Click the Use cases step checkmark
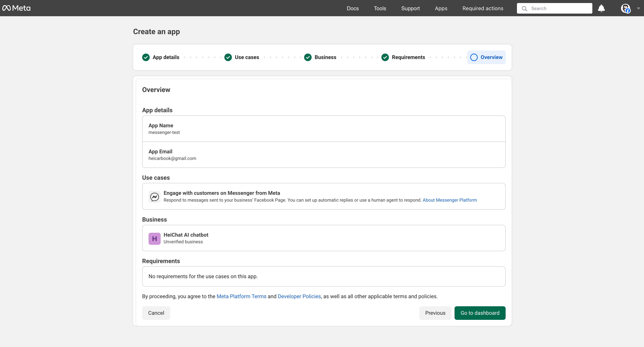644x347 pixels. (x=228, y=57)
